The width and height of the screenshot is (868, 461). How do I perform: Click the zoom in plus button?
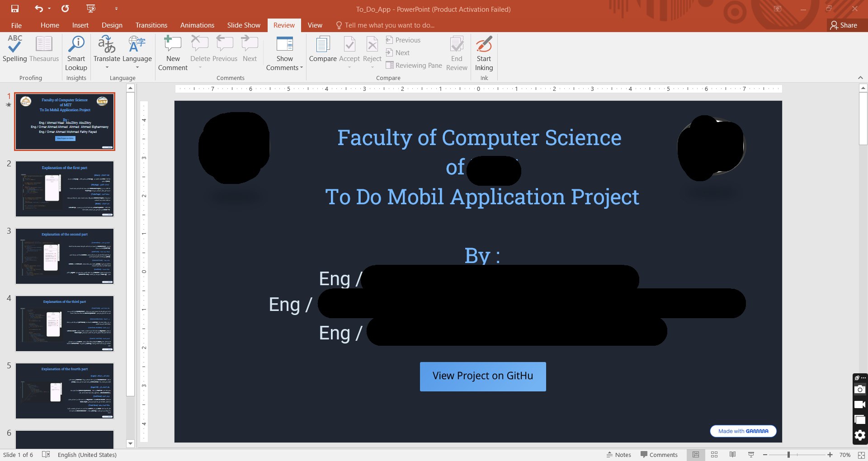[830, 455]
